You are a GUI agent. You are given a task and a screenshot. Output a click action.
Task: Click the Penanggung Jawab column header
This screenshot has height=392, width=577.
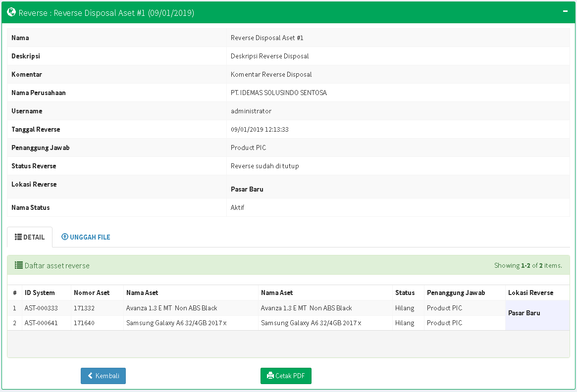[456, 293]
